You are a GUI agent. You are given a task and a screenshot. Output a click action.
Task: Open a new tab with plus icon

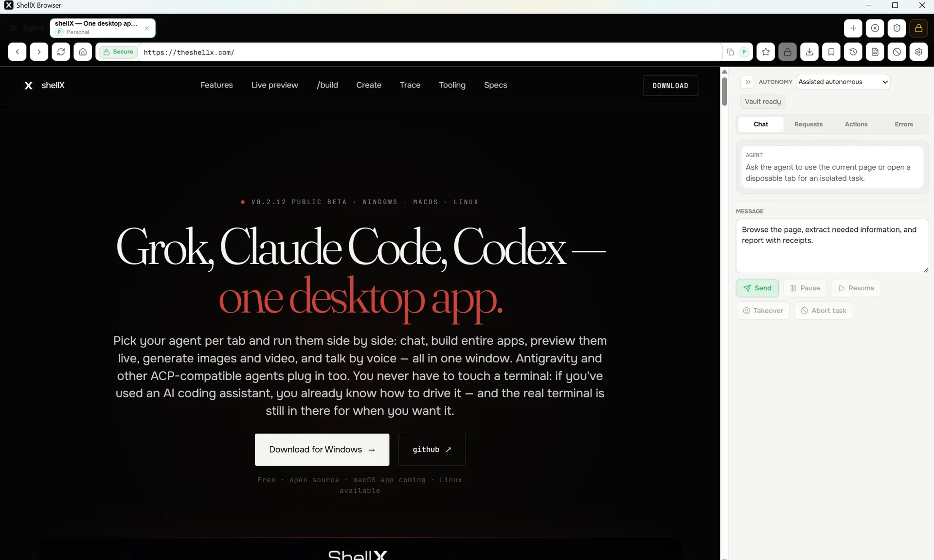(x=853, y=28)
